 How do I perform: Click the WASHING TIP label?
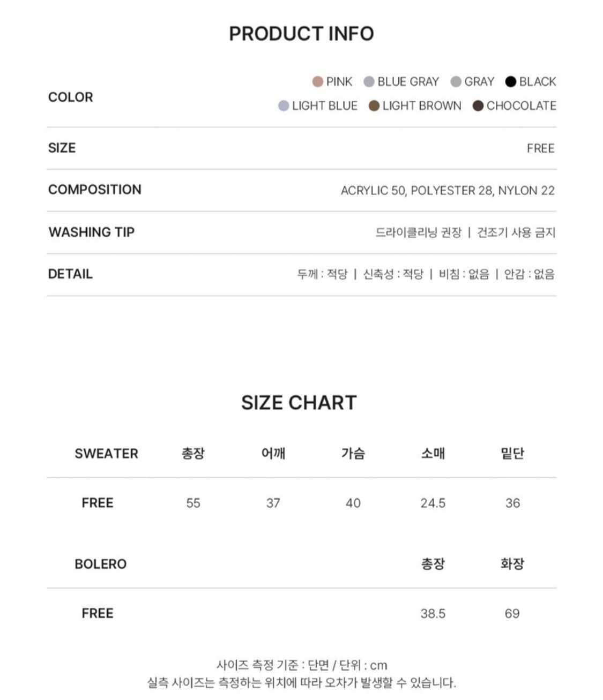coord(92,232)
